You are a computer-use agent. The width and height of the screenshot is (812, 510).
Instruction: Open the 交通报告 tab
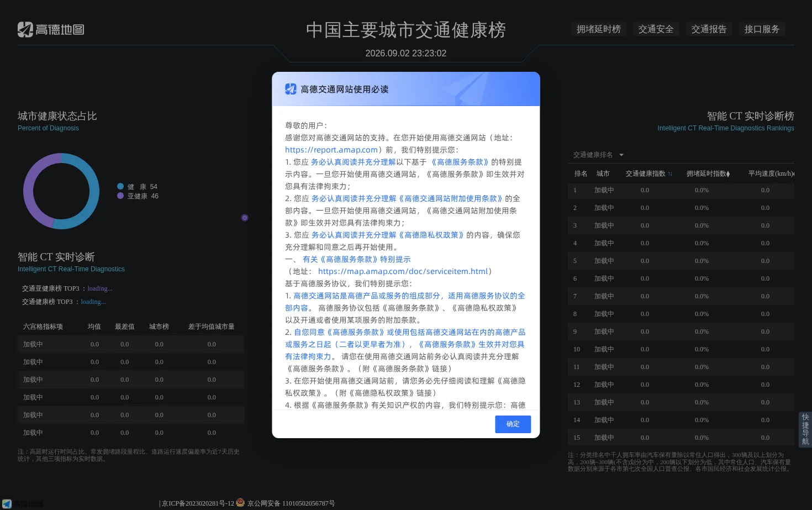click(x=709, y=29)
